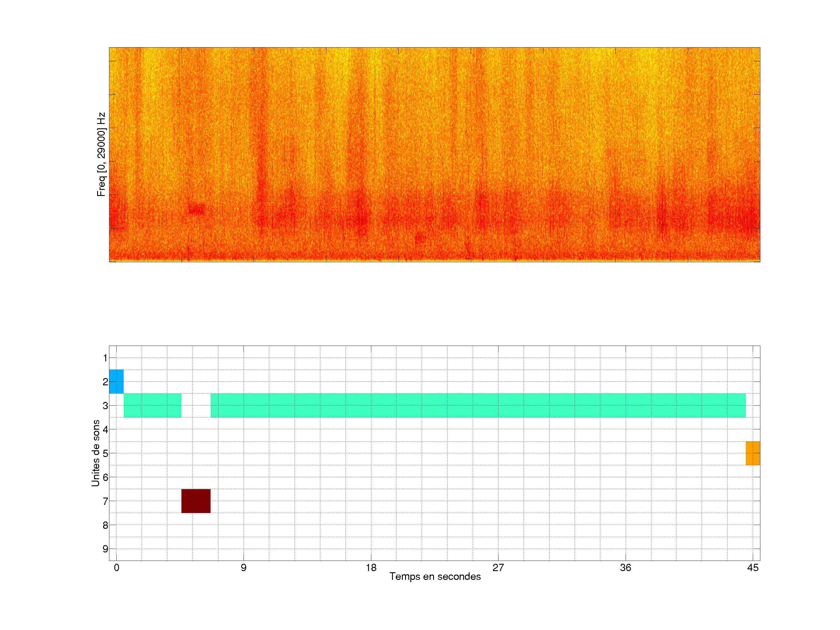840x630 pixels.
Task: Click the 'Temps en secondes' axis label
Action: 435,576
